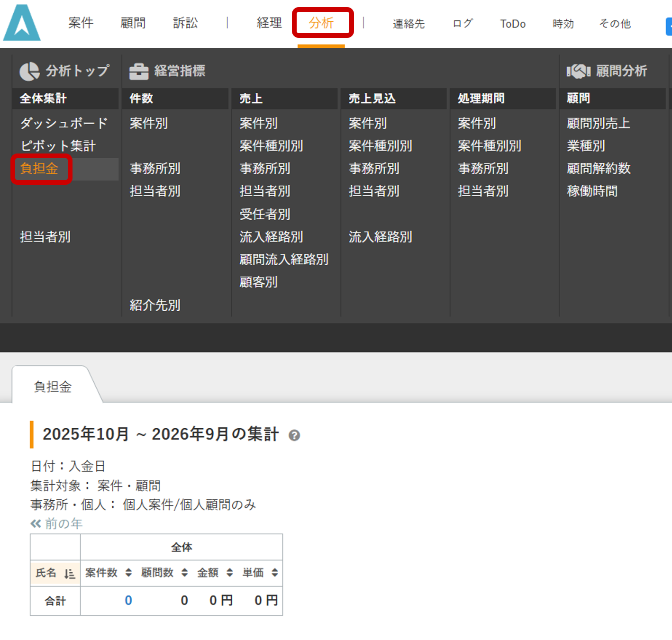This screenshot has width=672, height=640.
Task: Open 案件別 under 売上見込
Action: [x=368, y=123]
